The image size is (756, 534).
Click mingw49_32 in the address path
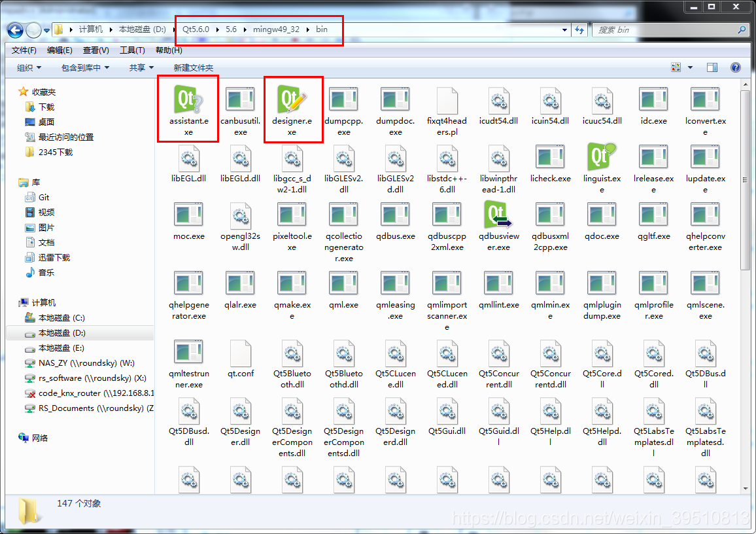point(276,29)
